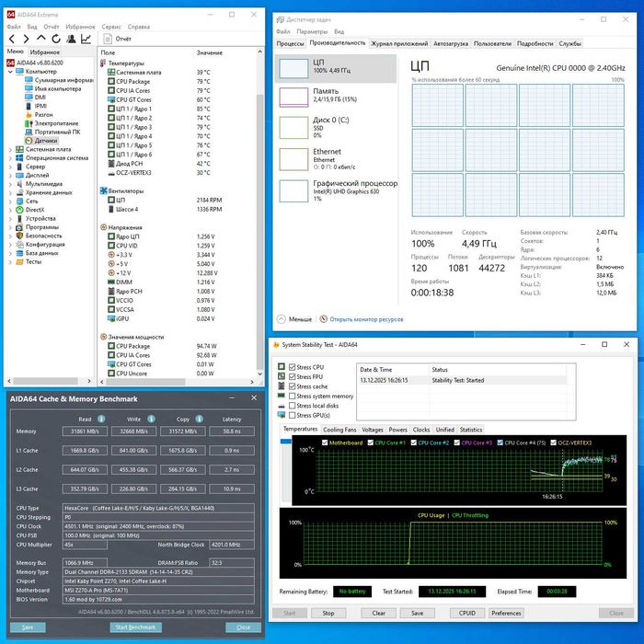Toggle Motherboard graph checkbox
This screenshot has width=644, height=644.
coord(325,443)
